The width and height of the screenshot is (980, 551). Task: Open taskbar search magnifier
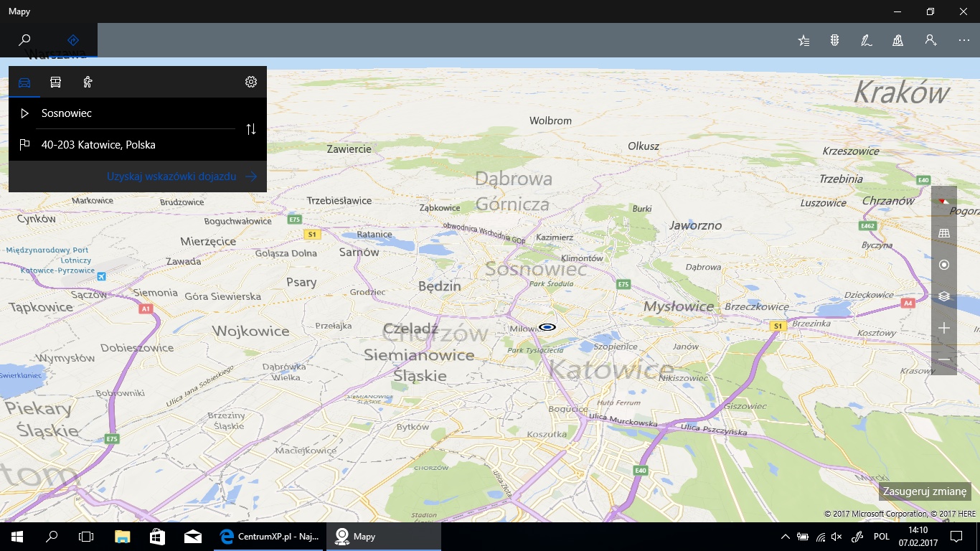point(52,537)
